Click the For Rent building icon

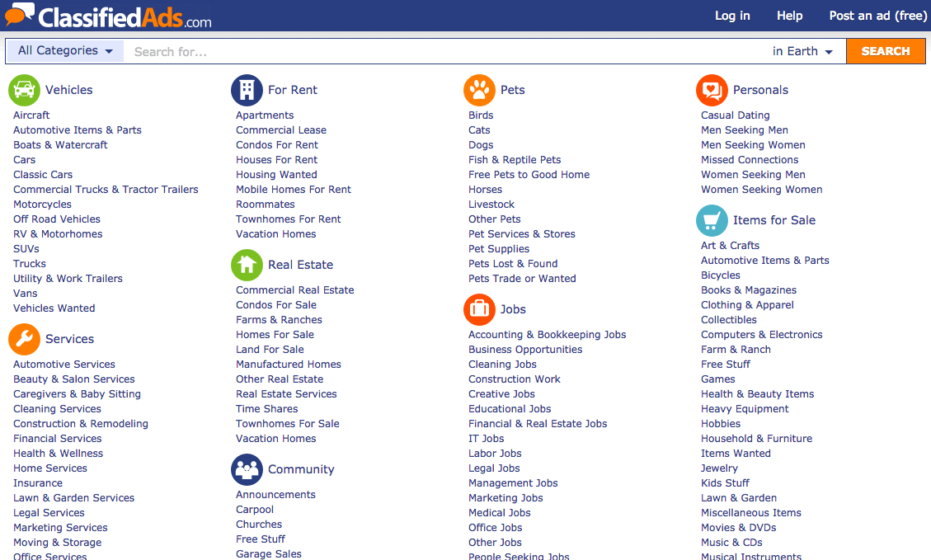tap(247, 90)
